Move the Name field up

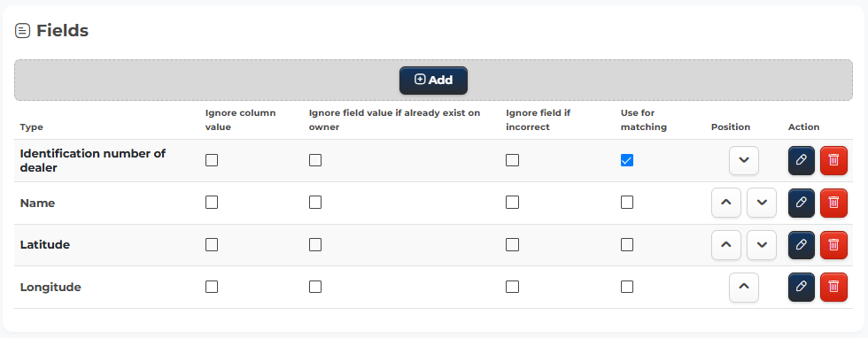(725, 203)
